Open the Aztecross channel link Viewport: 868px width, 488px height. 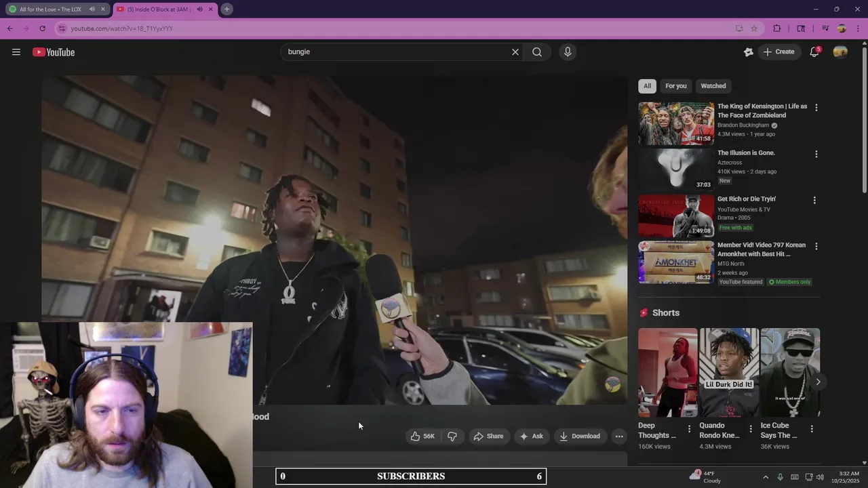tap(730, 163)
